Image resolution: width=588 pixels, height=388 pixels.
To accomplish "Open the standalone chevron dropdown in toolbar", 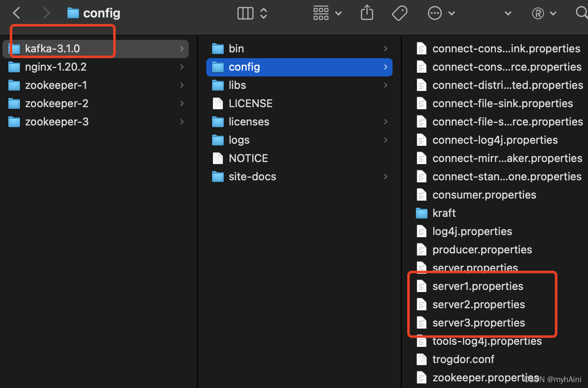I will [x=508, y=13].
